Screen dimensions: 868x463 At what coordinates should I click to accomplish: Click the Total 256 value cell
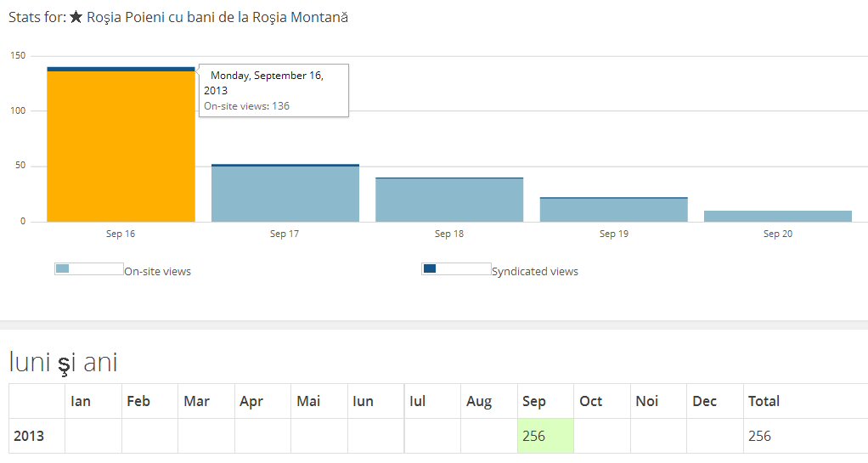point(804,436)
